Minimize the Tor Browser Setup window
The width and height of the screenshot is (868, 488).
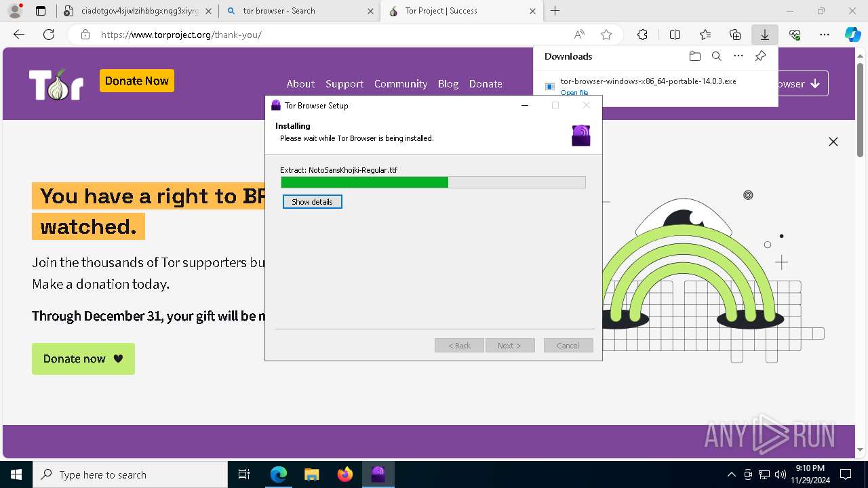(525, 105)
